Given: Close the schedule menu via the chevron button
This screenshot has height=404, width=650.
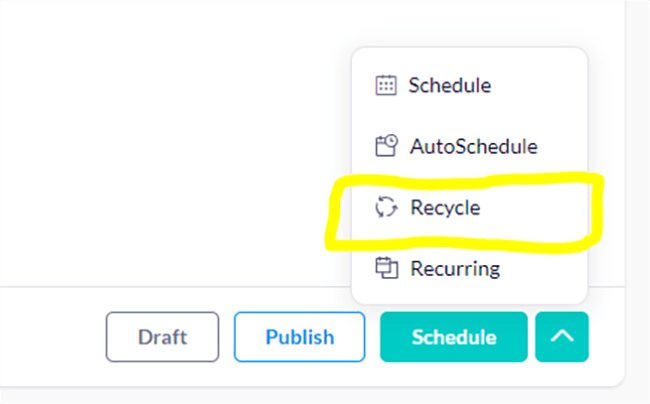Looking at the screenshot, I should 562,337.
